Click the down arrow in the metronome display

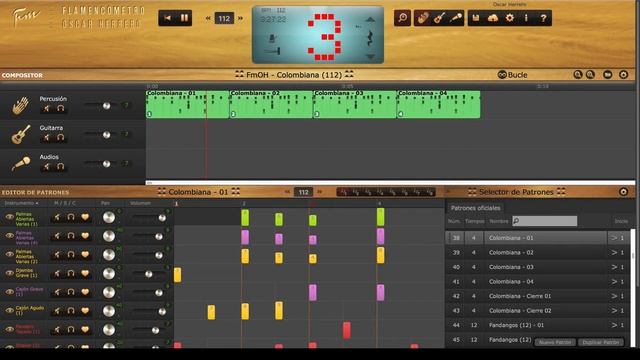tap(370, 57)
